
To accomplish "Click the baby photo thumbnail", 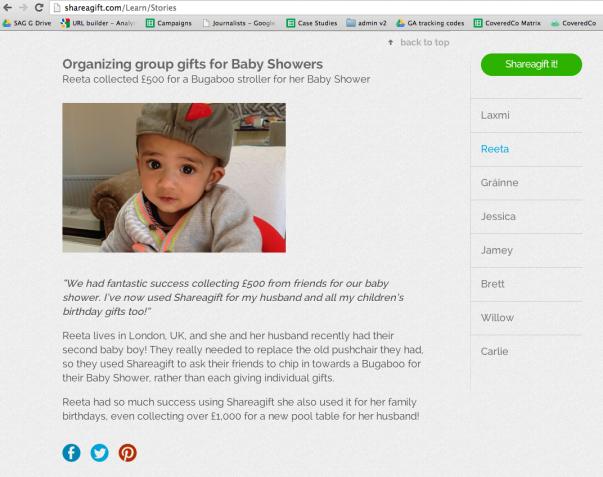I will coord(174,178).
